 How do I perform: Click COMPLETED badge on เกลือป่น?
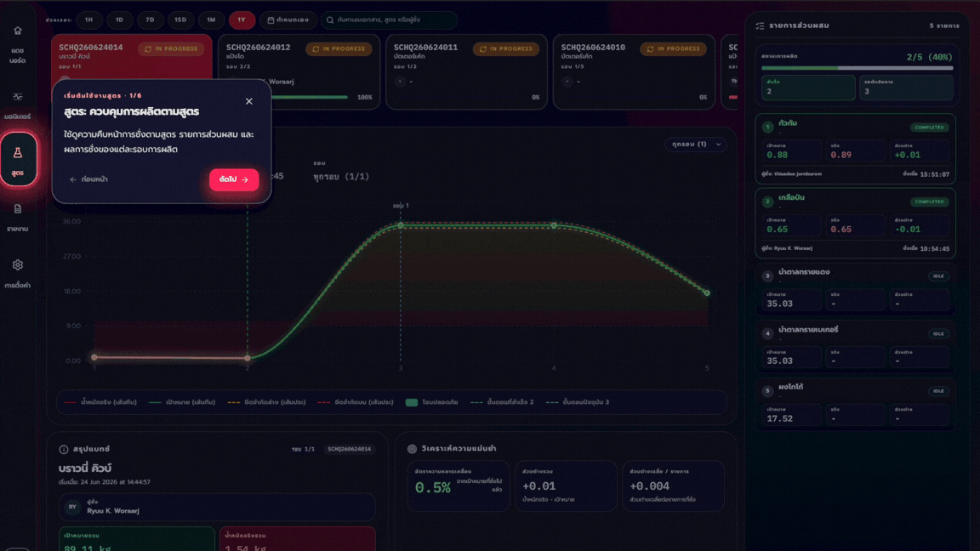coord(929,202)
